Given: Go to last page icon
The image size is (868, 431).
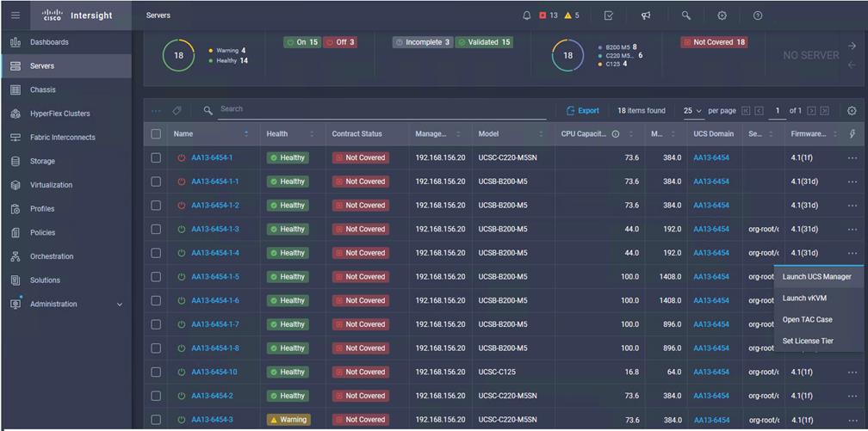Looking at the screenshot, I should point(824,111).
